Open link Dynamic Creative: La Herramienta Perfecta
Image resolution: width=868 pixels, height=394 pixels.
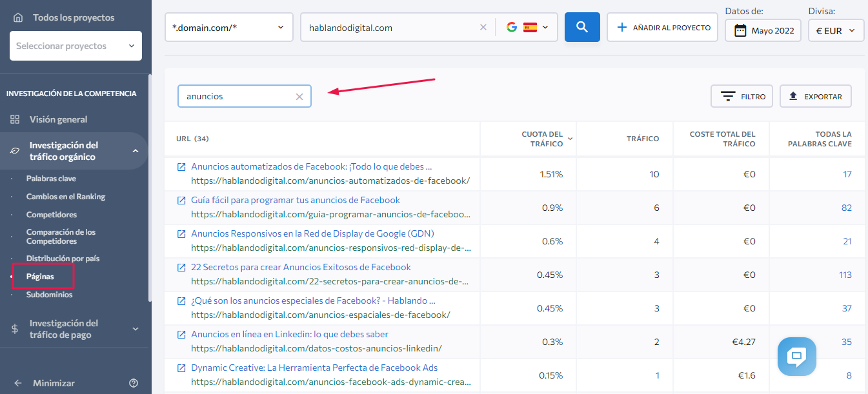click(x=314, y=368)
